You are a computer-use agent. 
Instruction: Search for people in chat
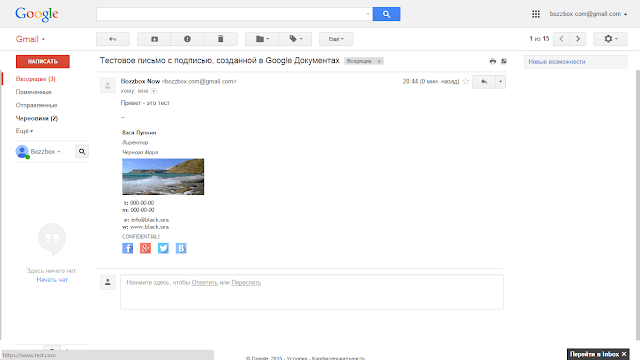[x=82, y=151]
